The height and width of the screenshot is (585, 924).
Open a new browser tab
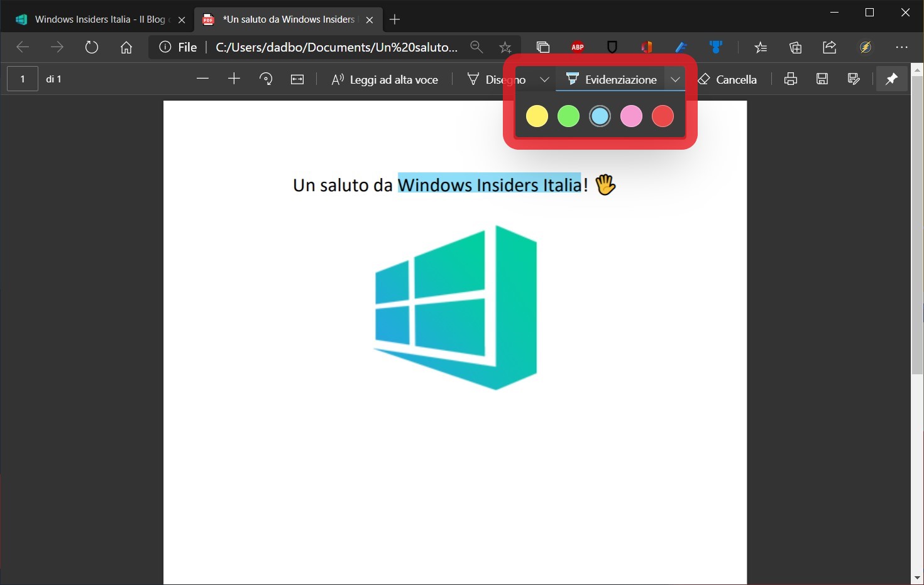click(395, 19)
